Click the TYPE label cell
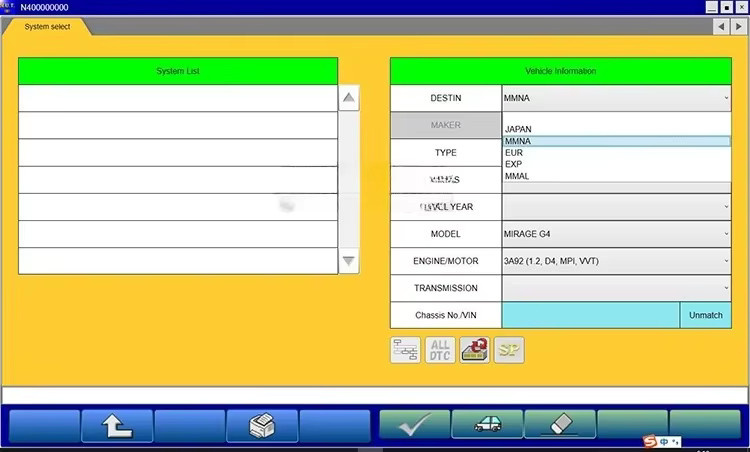Screen dimensions: 750x452 tap(446, 153)
